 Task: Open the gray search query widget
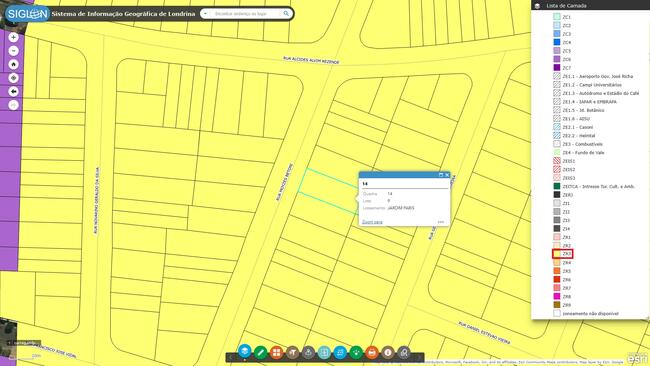pos(404,353)
